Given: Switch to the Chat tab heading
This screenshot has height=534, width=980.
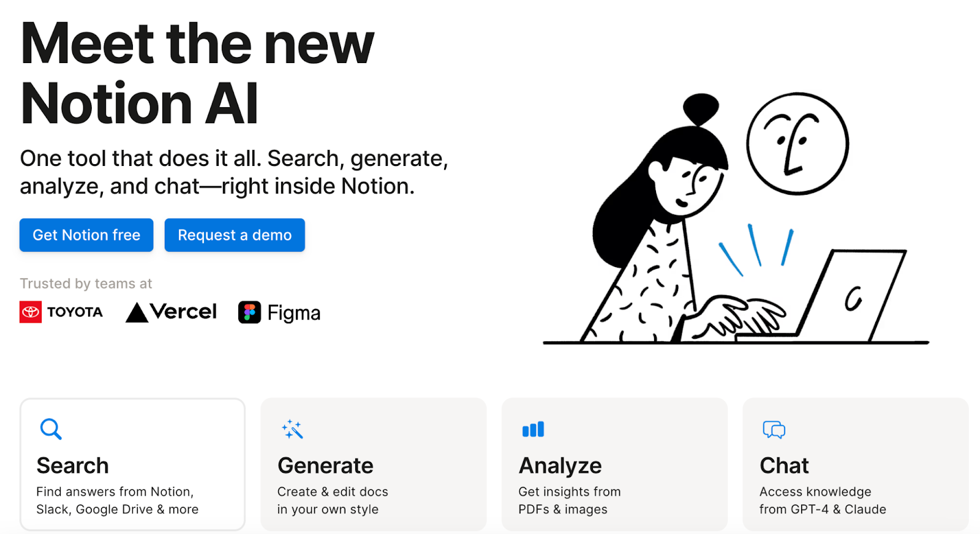Looking at the screenshot, I should 784,466.
